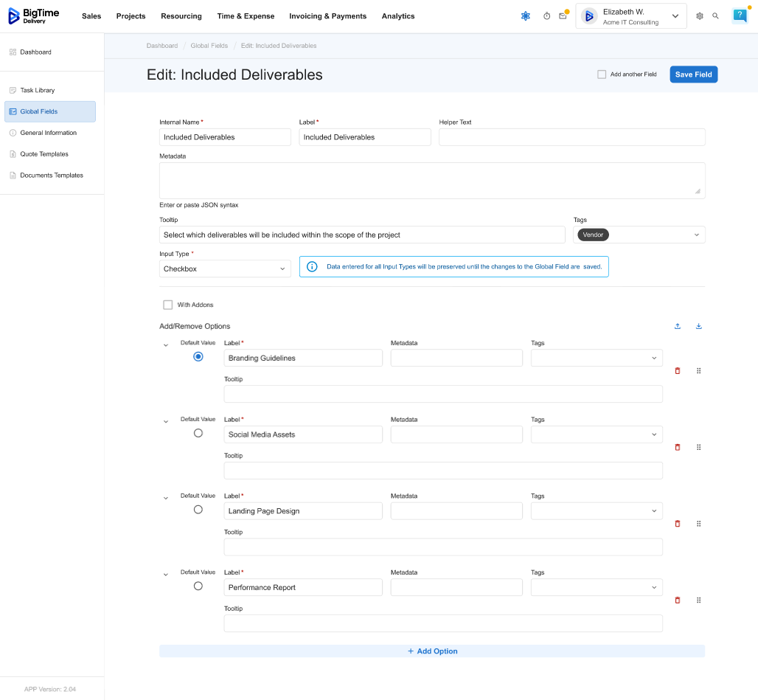Open the Invoicing & Payments menu
This screenshot has width=758, height=700.
327,16
